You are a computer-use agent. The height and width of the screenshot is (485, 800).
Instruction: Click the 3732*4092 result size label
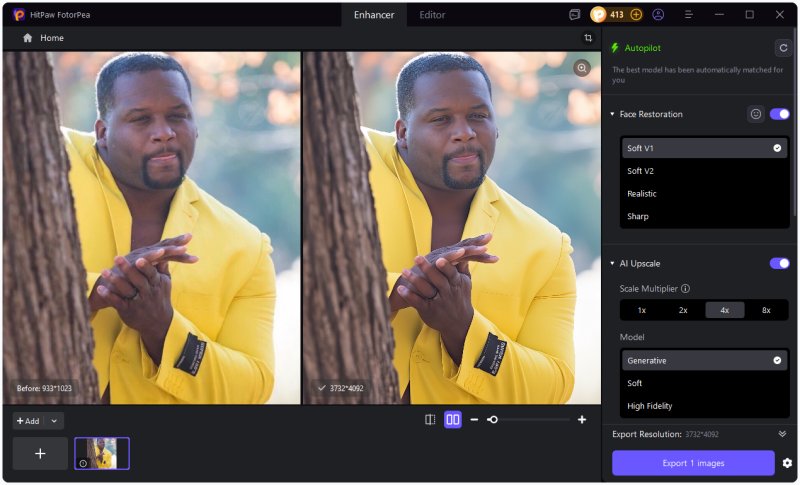(x=346, y=389)
